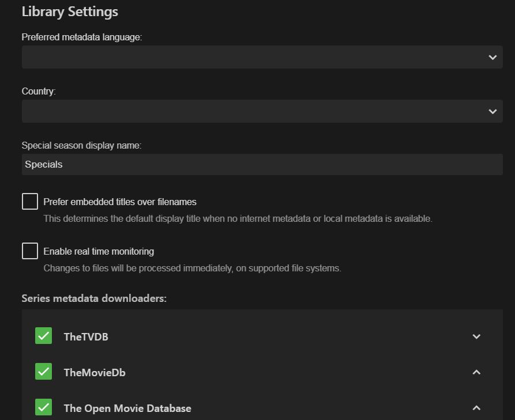Click the Prefer embedded titles label text
The image size is (515, 420).
[120, 202]
